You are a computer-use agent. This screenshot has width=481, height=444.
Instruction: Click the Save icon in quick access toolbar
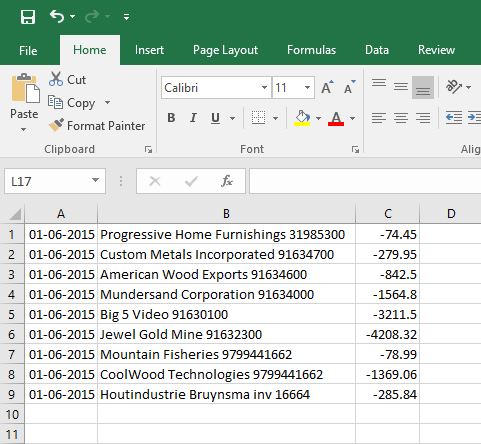tap(28, 17)
